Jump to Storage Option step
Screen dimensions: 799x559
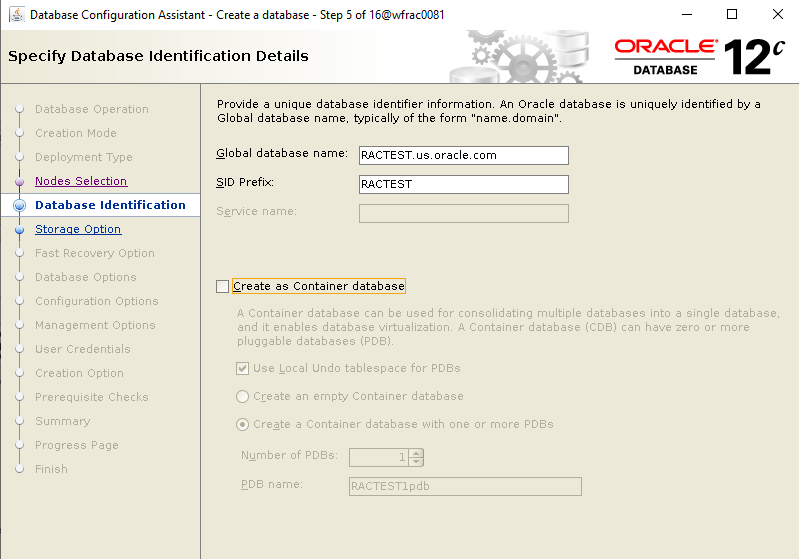point(78,229)
